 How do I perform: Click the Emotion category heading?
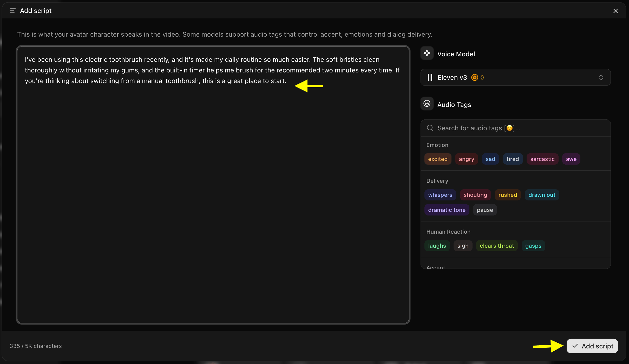tap(437, 145)
